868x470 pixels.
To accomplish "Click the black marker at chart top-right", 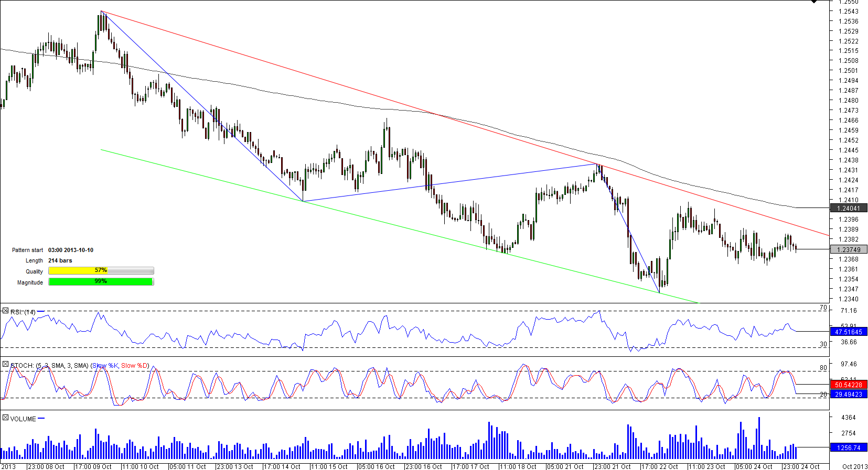I will pyautogui.click(x=814, y=2).
